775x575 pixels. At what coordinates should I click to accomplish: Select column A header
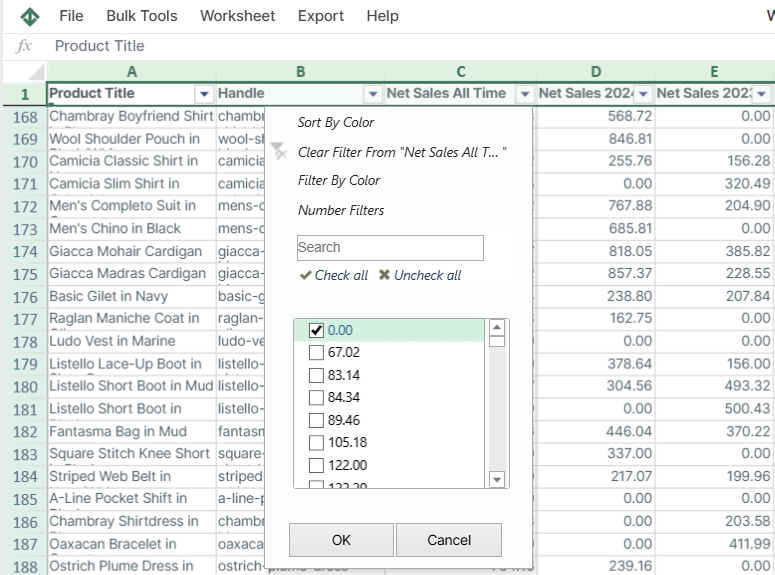point(131,72)
